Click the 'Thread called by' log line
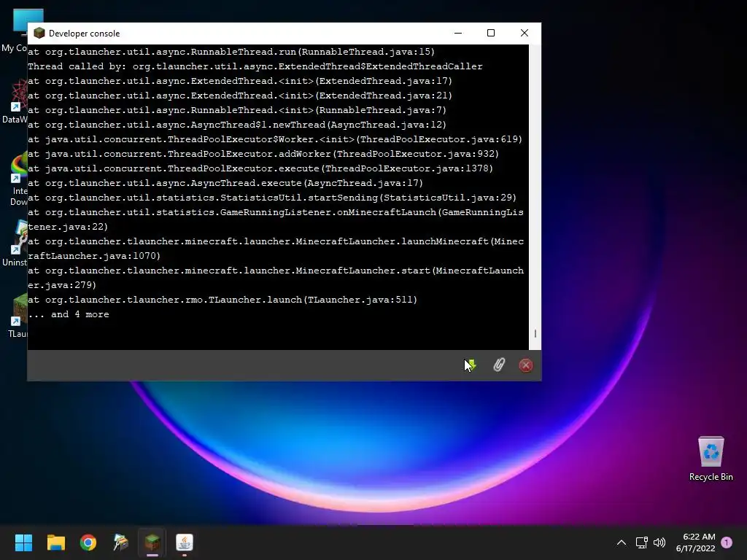The width and height of the screenshot is (747, 560). click(255, 66)
